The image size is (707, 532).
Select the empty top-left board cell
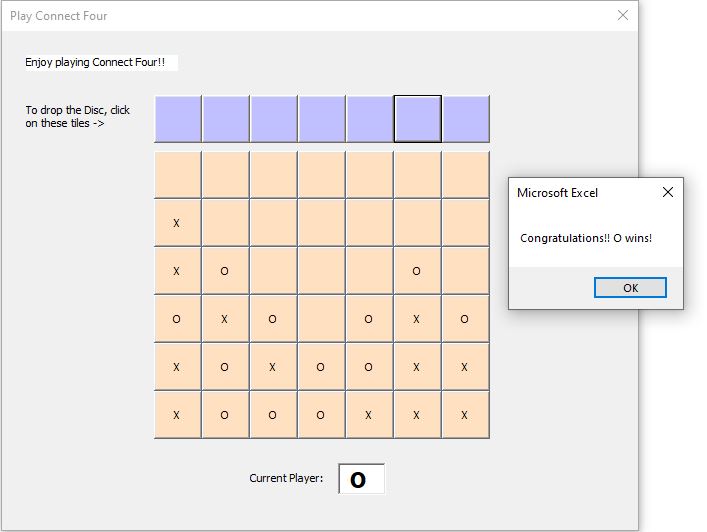pyautogui.click(x=178, y=175)
